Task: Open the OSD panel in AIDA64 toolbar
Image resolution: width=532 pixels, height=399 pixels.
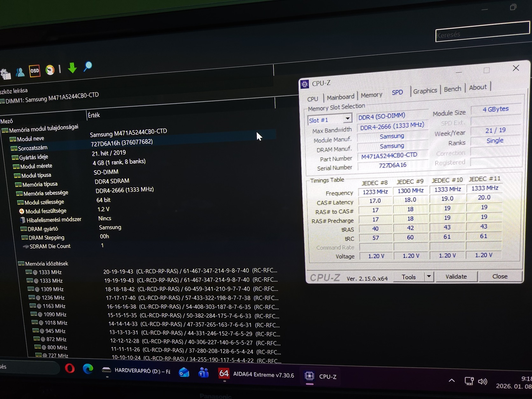Action: pos(34,71)
